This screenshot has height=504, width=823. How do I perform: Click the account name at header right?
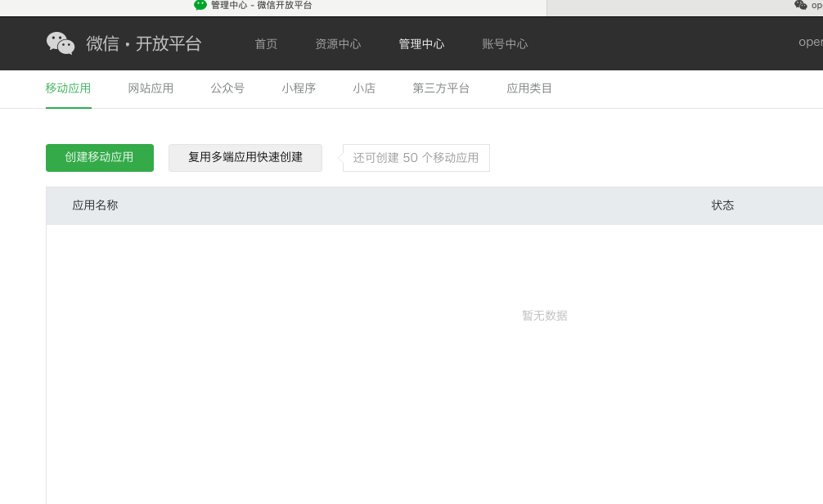(x=811, y=42)
